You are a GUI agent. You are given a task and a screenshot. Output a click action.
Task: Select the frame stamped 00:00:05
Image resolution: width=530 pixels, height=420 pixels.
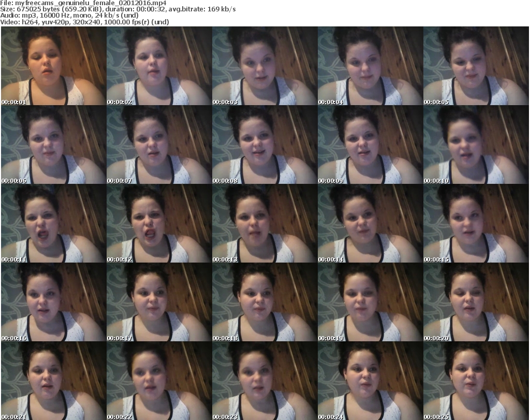tap(476, 66)
